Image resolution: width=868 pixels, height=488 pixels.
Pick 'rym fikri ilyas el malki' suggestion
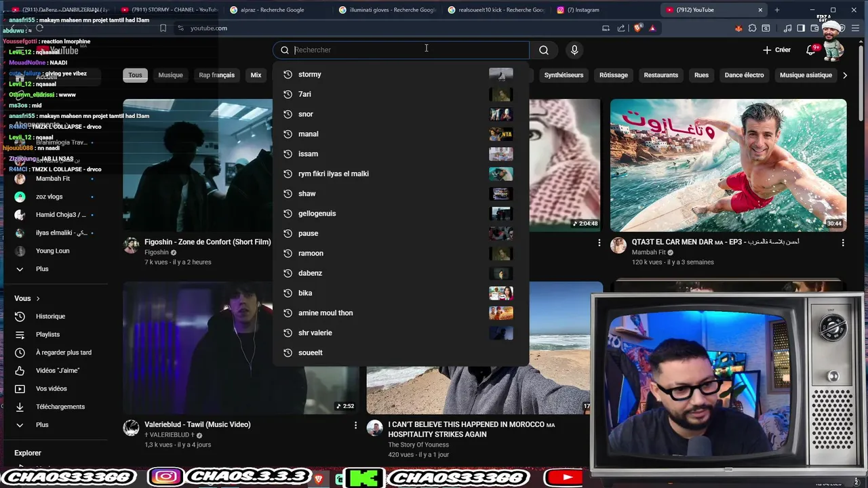[401, 174]
